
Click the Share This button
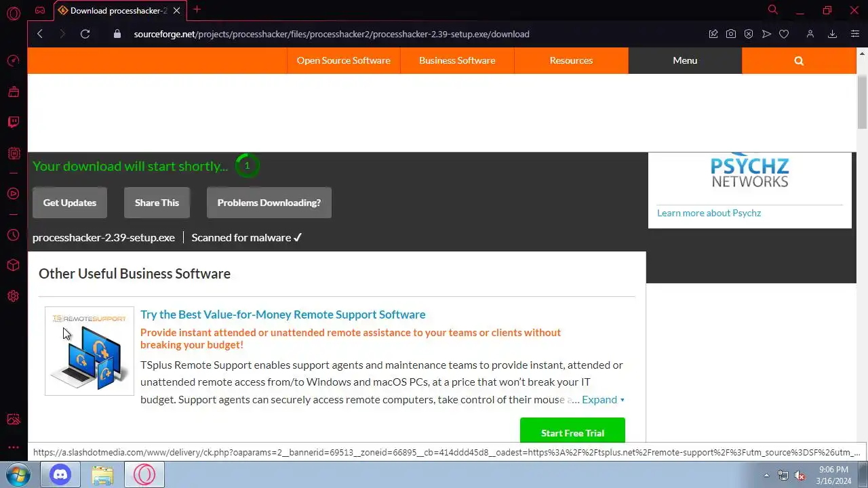[157, 203]
